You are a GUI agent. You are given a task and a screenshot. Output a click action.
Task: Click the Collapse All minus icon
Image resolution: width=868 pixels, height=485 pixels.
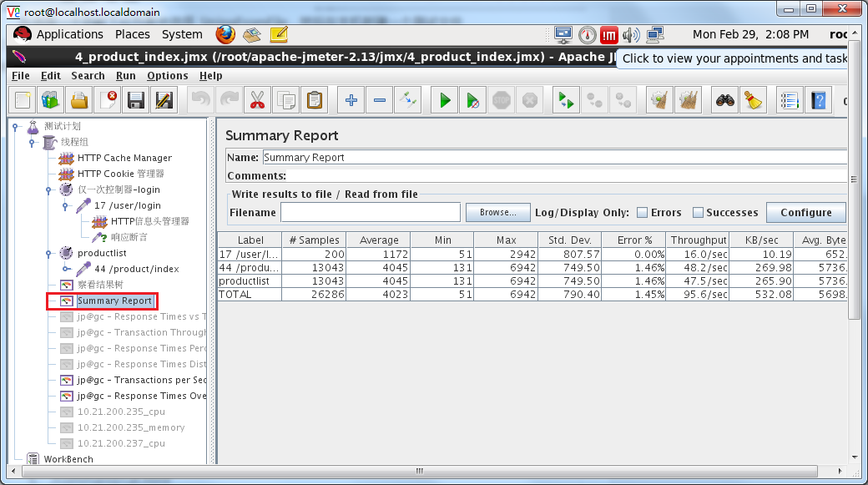(380, 100)
